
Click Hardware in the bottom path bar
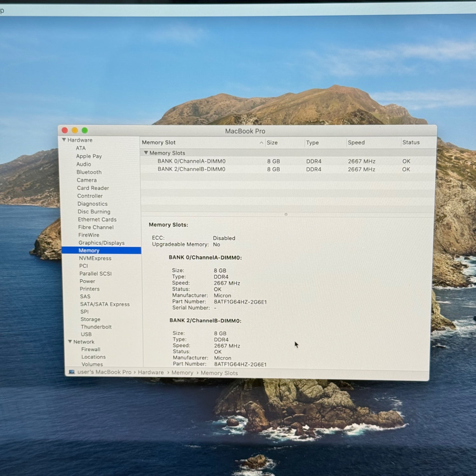(151, 373)
